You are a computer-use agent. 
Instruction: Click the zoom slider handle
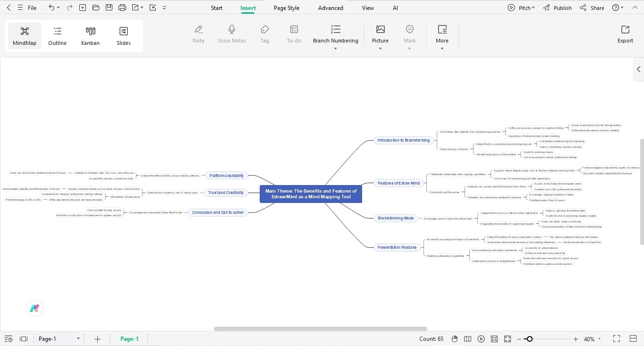click(x=530, y=339)
